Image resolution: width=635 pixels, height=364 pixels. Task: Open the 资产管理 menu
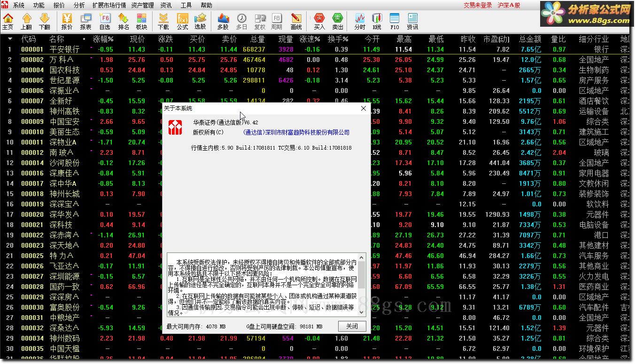(143, 5)
